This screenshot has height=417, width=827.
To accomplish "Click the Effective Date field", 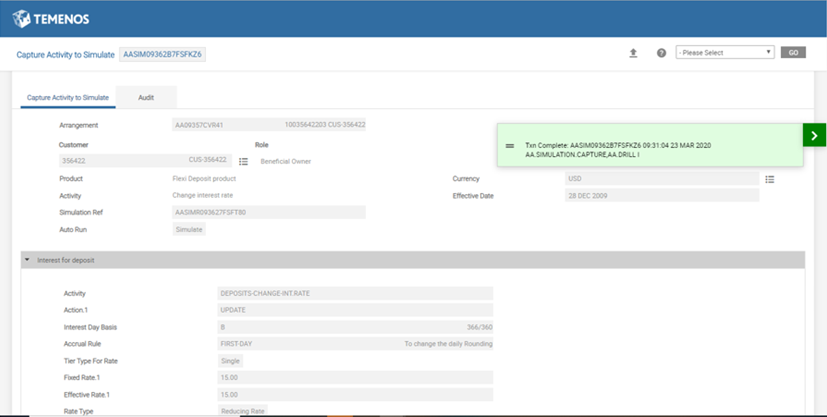I will tap(661, 196).
